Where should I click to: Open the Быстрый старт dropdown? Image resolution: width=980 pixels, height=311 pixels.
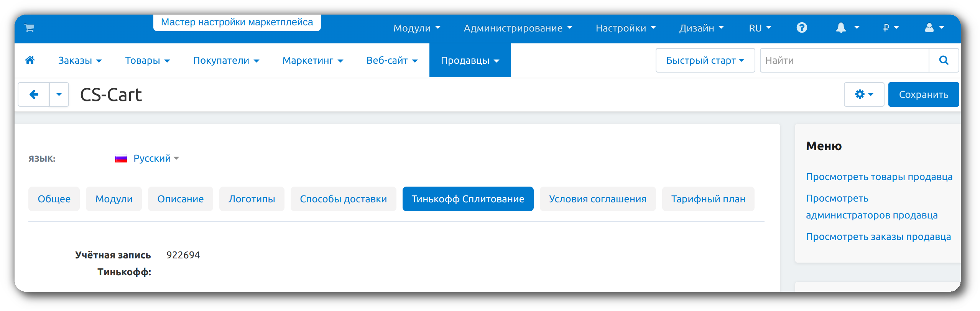705,60
